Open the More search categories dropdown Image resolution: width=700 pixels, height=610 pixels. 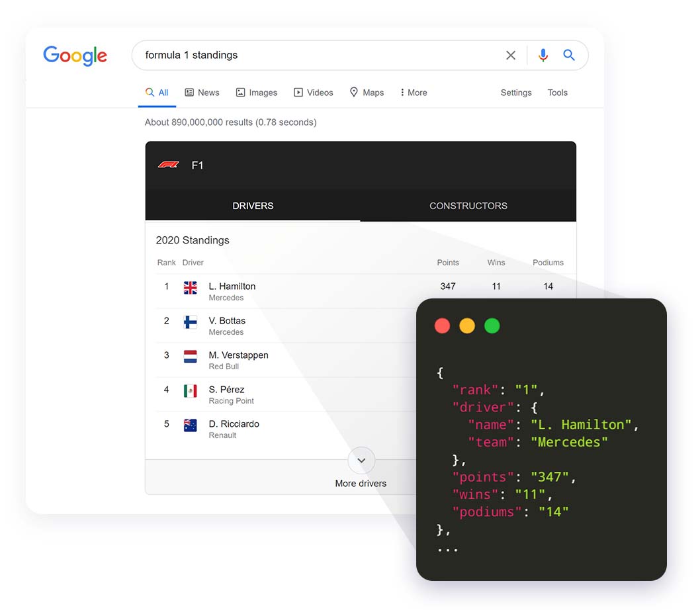pyautogui.click(x=414, y=93)
